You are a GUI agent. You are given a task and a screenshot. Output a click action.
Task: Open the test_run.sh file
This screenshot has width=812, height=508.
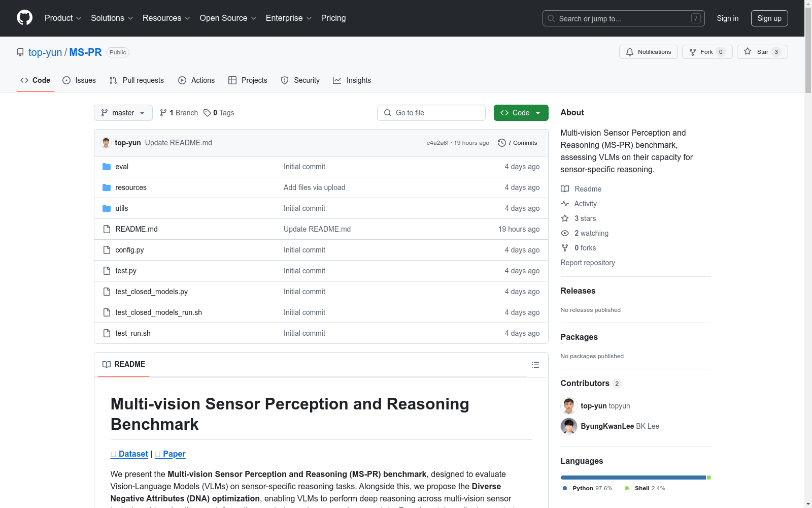pos(133,333)
